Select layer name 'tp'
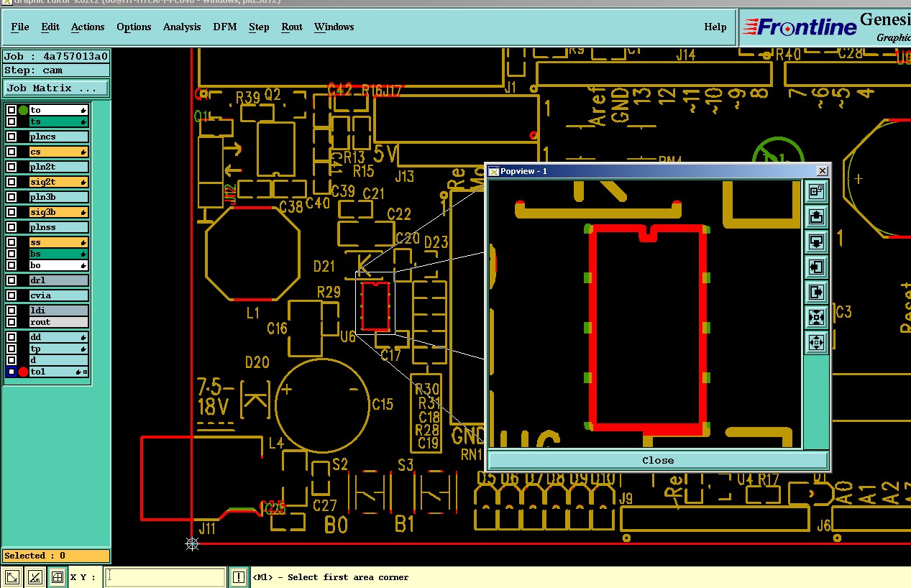The image size is (911, 588). pyautogui.click(x=58, y=349)
